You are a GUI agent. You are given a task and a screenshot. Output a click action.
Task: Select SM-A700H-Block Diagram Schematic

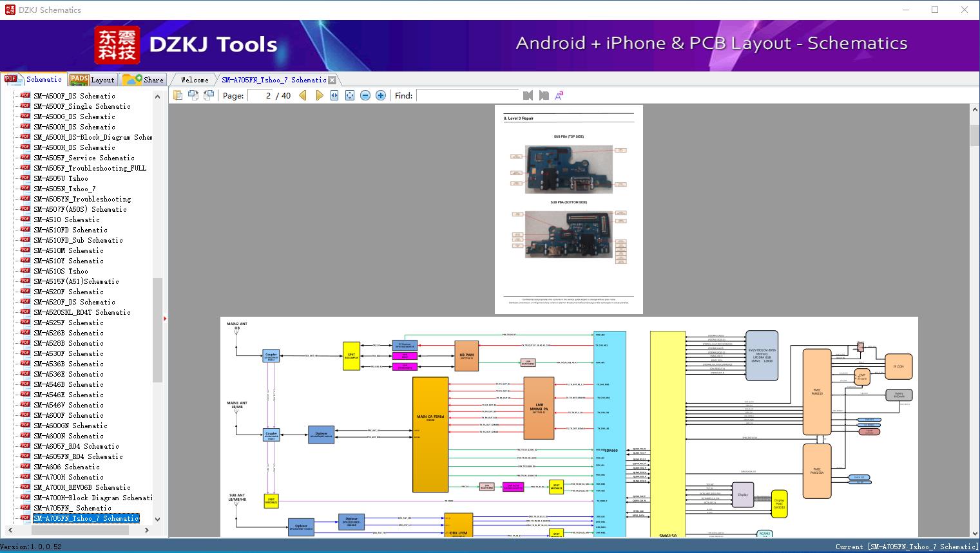[93, 498]
